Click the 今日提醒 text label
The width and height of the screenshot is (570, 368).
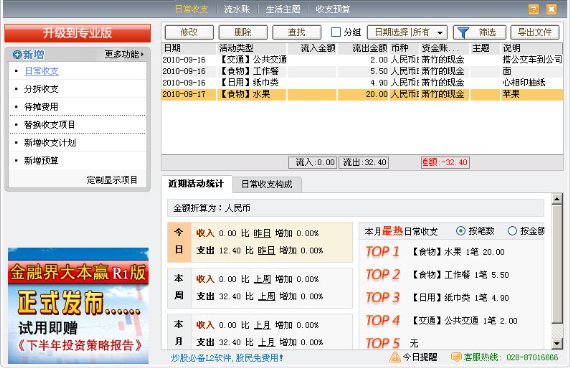click(420, 357)
